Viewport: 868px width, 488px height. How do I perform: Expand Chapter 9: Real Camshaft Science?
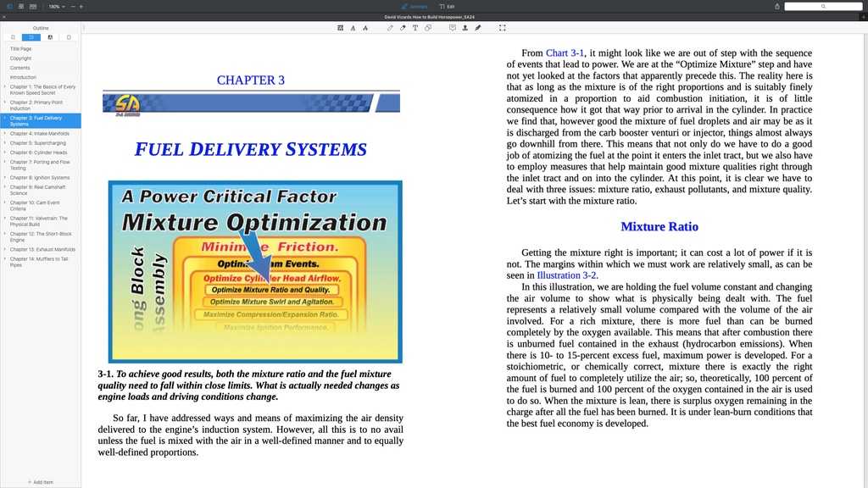(5, 187)
